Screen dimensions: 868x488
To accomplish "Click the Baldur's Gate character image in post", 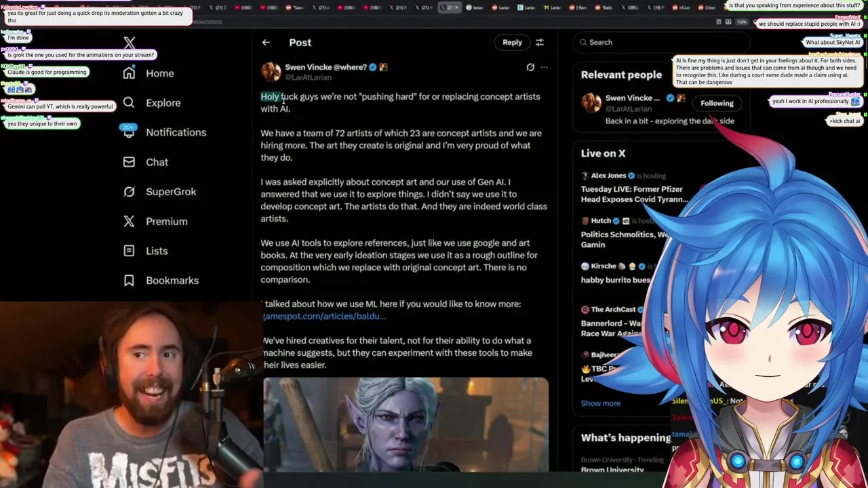I will [406, 424].
